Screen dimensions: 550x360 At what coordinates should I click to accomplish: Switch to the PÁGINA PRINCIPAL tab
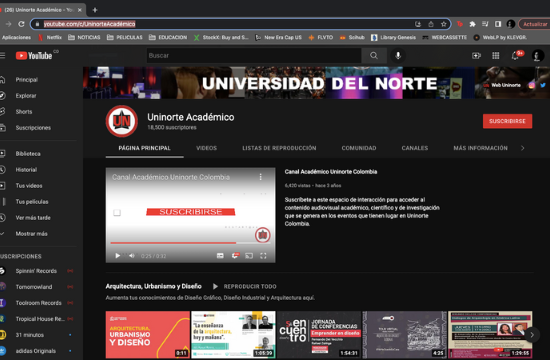(145, 148)
